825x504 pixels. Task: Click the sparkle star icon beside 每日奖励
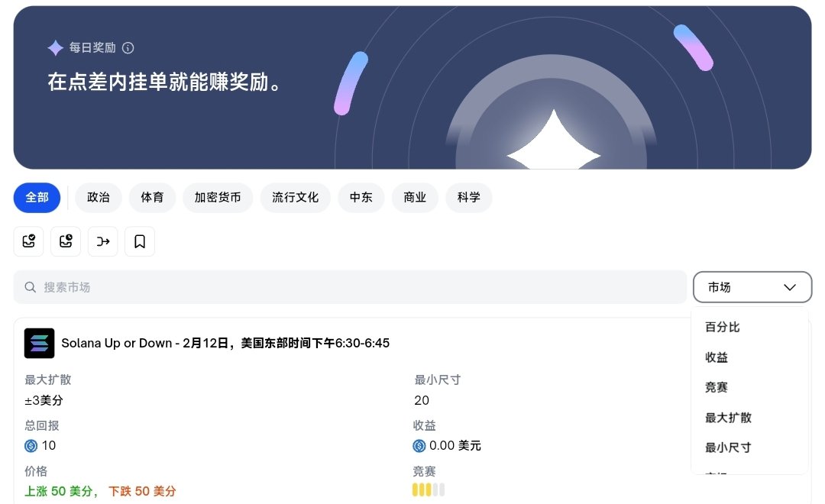(x=55, y=48)
